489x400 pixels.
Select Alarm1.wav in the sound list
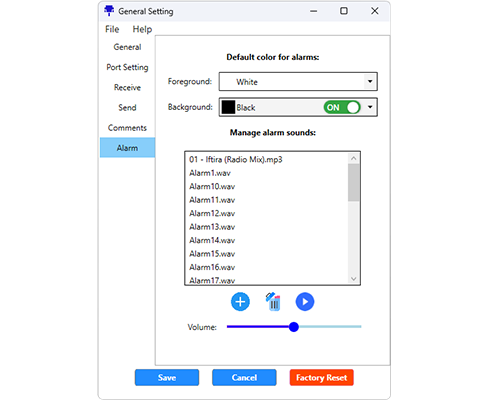pos(266,173)
